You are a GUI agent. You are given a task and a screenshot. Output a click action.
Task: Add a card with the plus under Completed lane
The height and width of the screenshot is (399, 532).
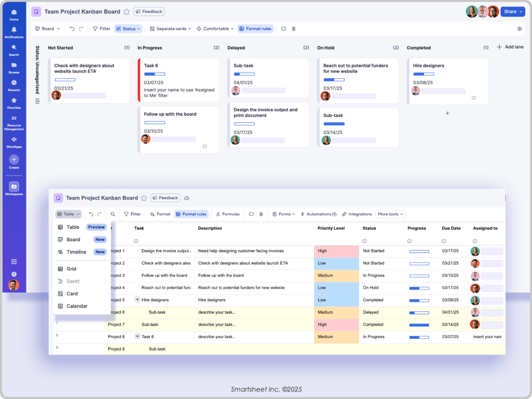(x=448, y=113)
